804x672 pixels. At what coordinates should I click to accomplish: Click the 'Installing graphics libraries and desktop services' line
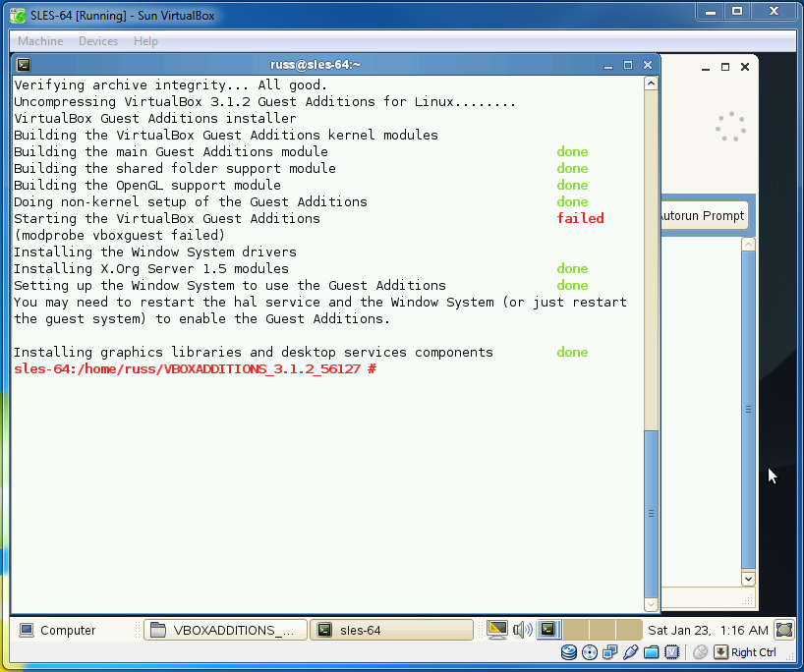pyautogui.click(x=254, y=352)
